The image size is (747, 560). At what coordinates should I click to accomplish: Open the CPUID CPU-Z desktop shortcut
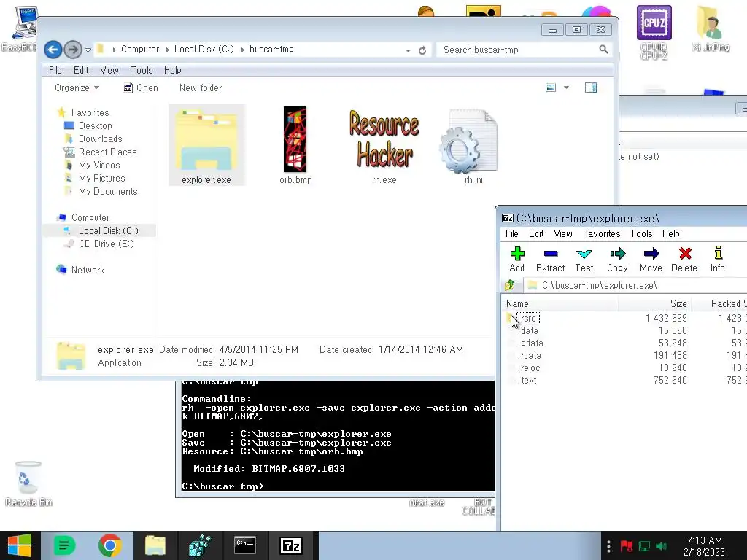coord(654,32)
